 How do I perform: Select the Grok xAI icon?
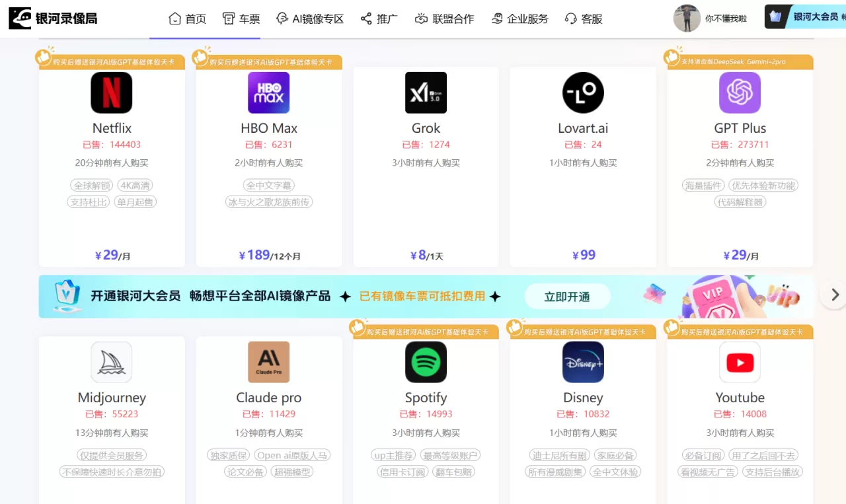[426, 92]
